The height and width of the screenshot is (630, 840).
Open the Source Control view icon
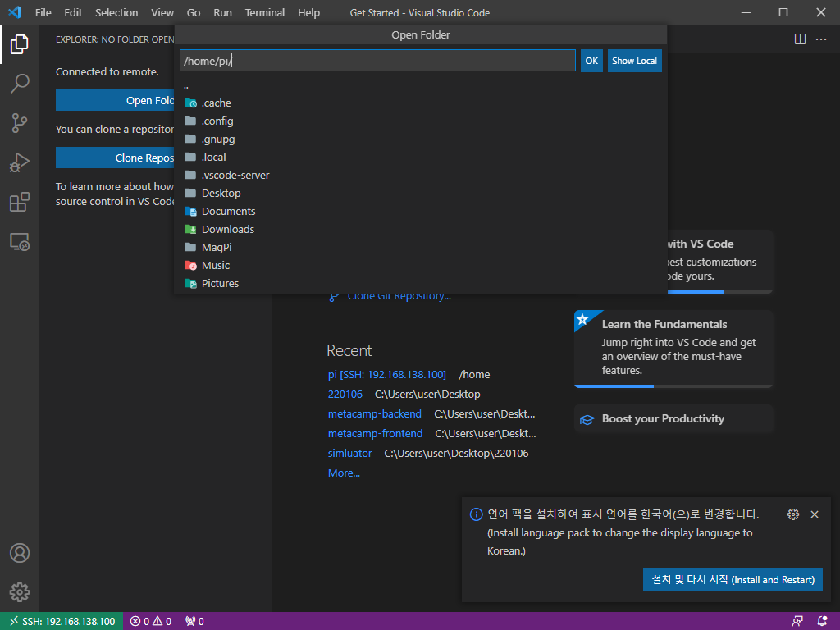point(20,123)
